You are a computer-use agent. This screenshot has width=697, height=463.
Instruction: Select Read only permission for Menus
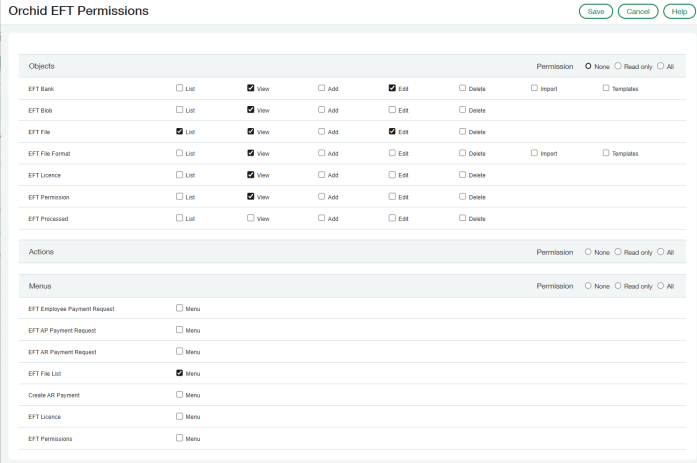click(x=618, y=286)
